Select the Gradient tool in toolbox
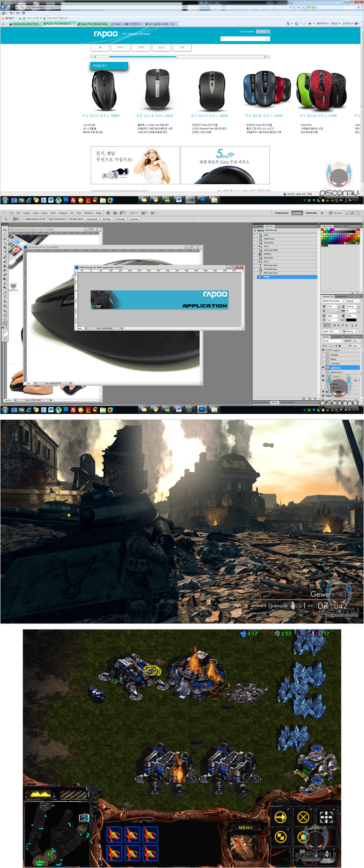 click(5, 279)
